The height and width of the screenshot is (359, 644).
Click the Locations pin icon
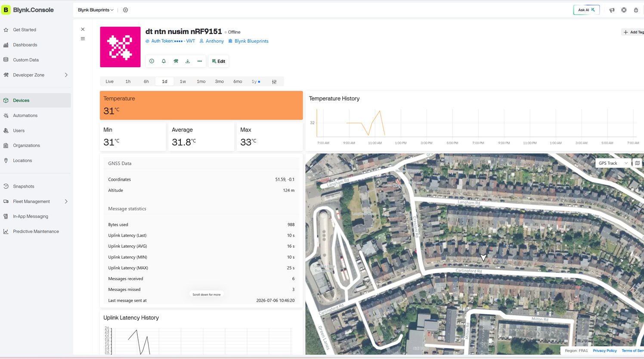pyautogui.click(x=6, y=161)
